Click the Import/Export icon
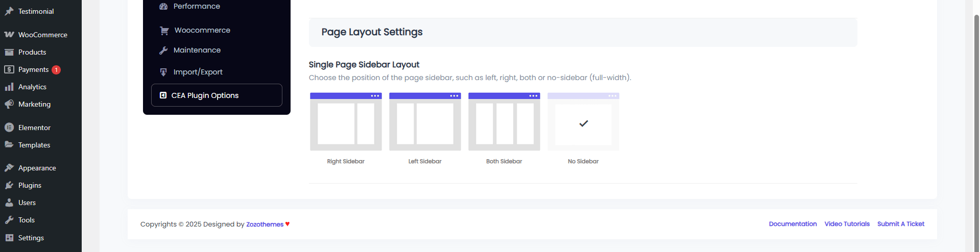The height and width of the screenshot is (252, 980). [163, 72]
